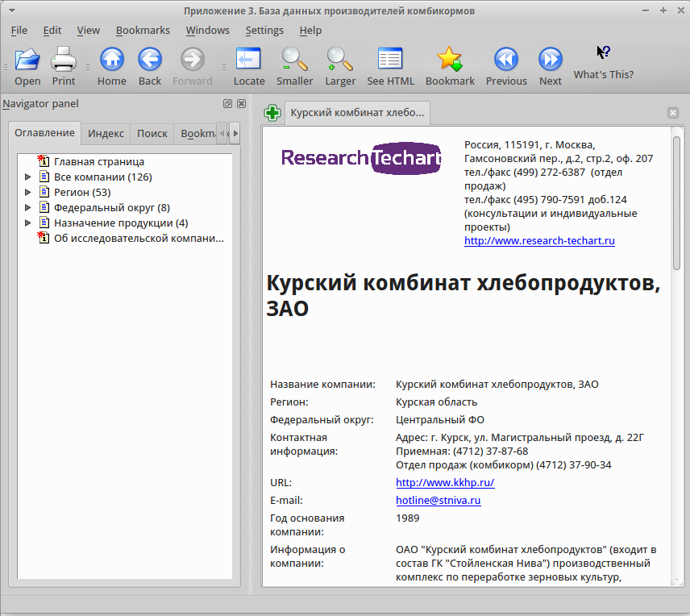Open research-techart.ru link

pos(539,241)
